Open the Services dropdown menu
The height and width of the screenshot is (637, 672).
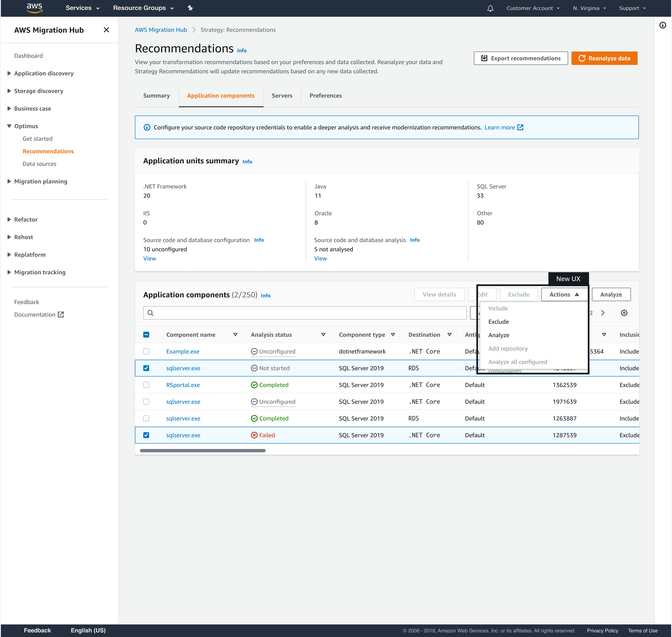83,8
